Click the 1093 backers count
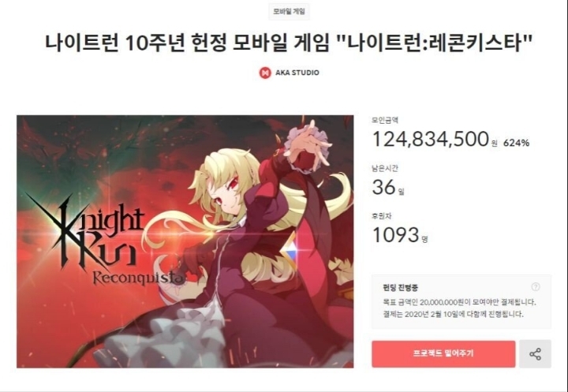 coord(395,235)
